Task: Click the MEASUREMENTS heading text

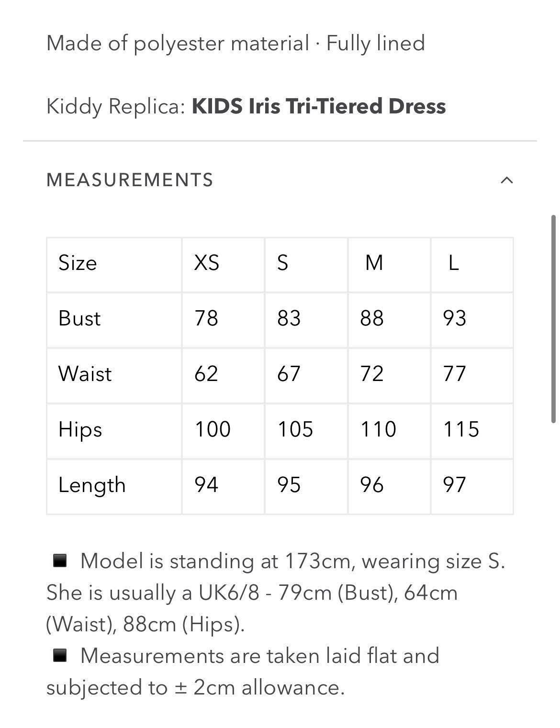Action: coord(130,180)
